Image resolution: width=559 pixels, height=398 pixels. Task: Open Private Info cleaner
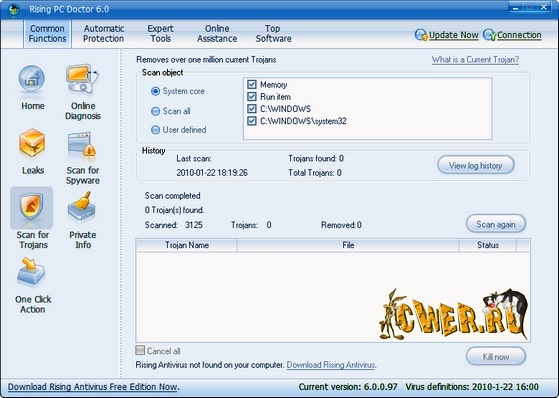(x=82, y=206)
